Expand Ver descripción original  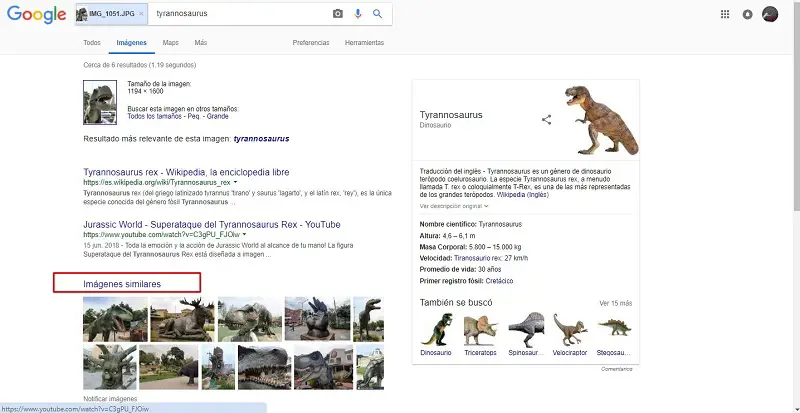[x=454, y=206]
